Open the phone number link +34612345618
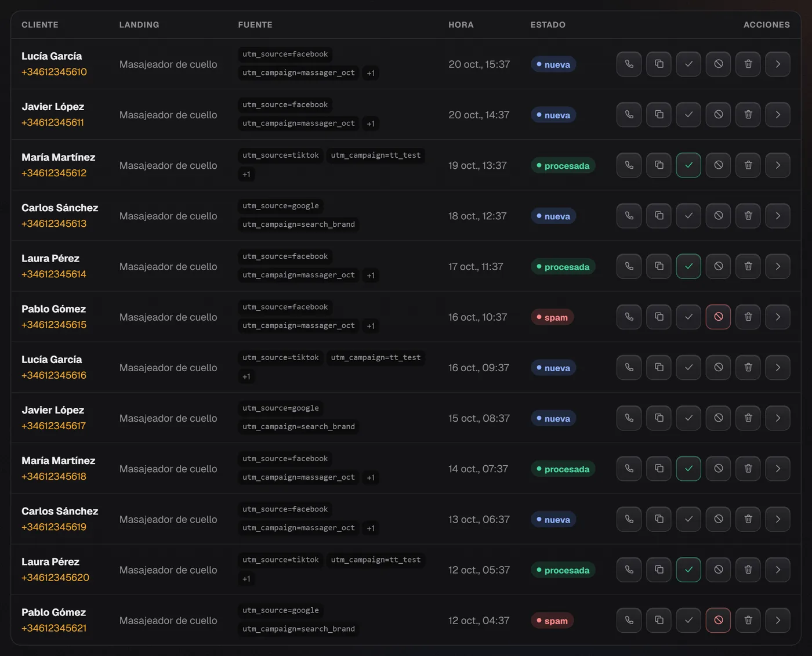The width and height of the screenshot is (812, 656). [x=54, y=476]
